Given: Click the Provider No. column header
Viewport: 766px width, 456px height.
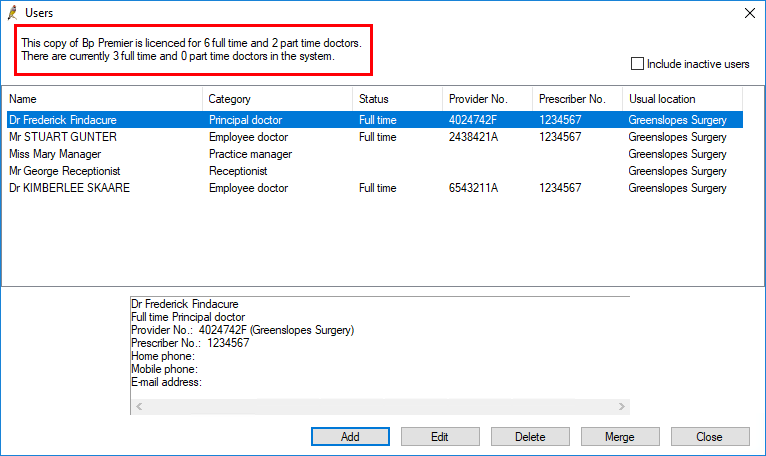Looking at the screenshot, I should (x=488, y=99).
